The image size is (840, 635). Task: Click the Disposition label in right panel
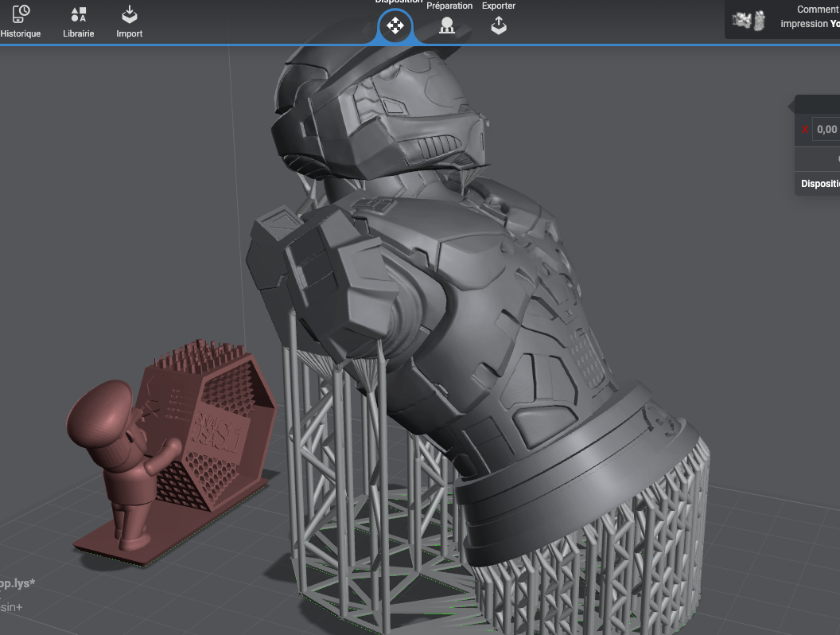[x=820, y=183]
